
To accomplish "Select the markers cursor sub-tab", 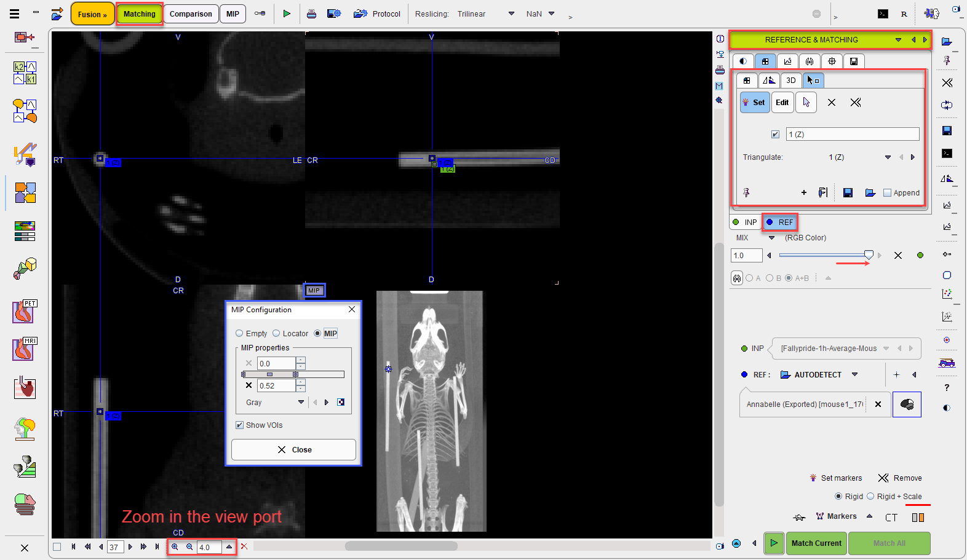I will [813, 81].
